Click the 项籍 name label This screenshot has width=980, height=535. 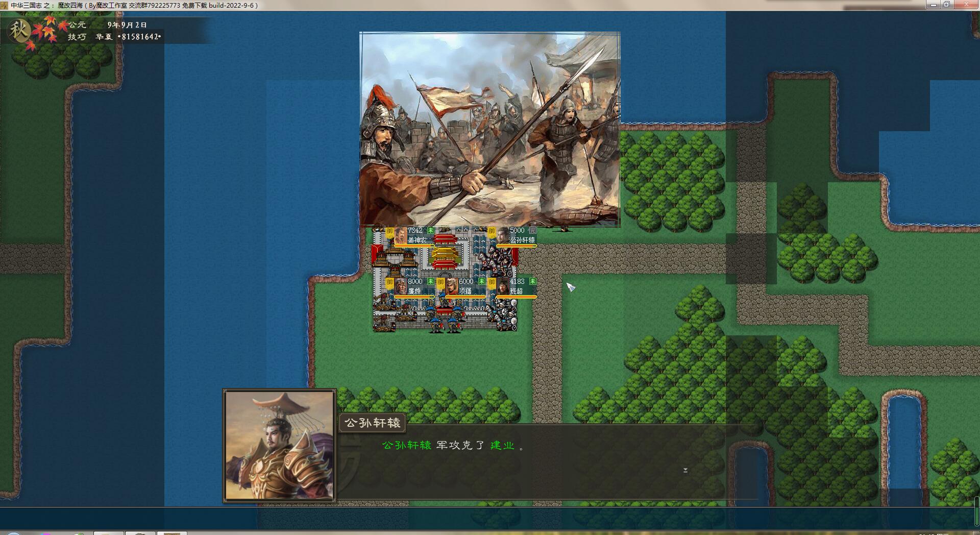click(465, 291)
